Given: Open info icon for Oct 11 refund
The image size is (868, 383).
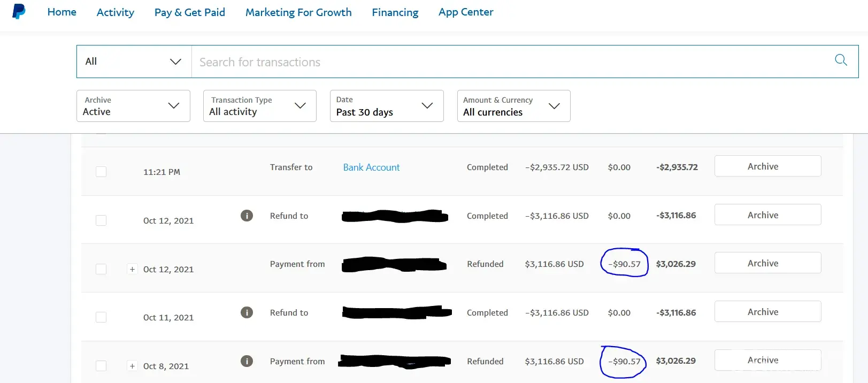Looking at the screenshot, I should click(247, 312).
